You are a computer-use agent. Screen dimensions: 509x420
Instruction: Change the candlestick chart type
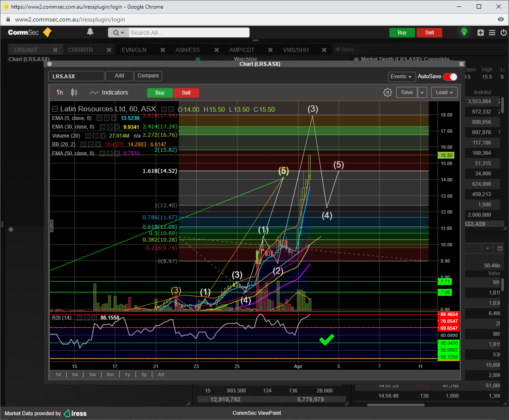pyautogui.click(x=74, y=92)
